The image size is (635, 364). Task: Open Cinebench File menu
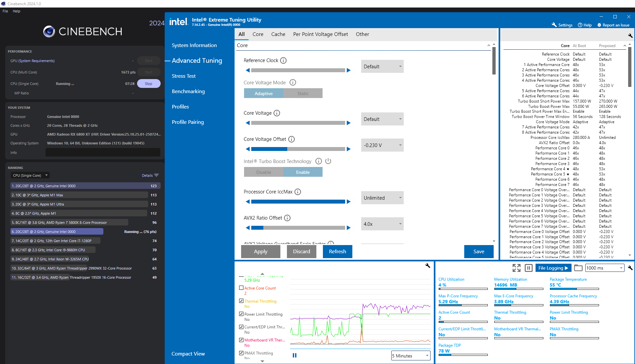[x=5, y=11]
